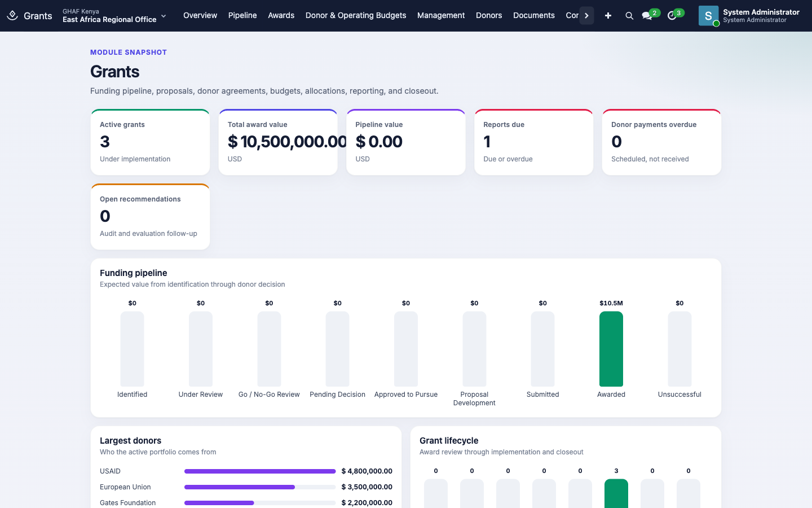Click the Go / No-Go Review pipeline bar
Viewport: 812px width, 508px height.
pos(269,349)
